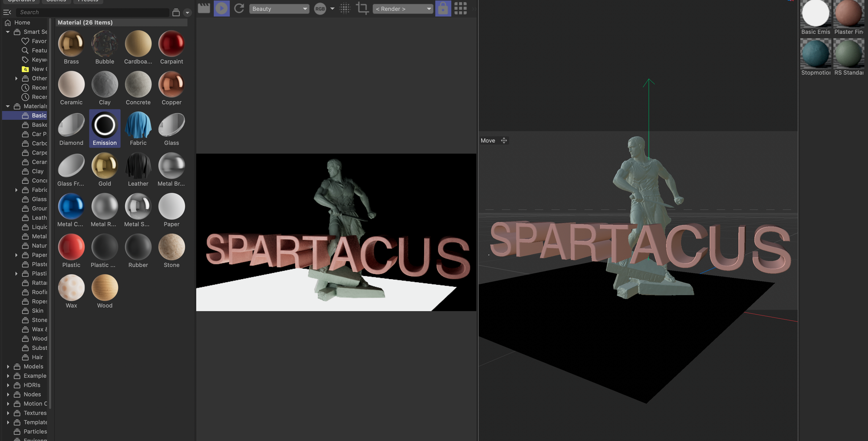868x441 pixels.
Task: Open the HDRIs category
Action: [x=32, y=385]
